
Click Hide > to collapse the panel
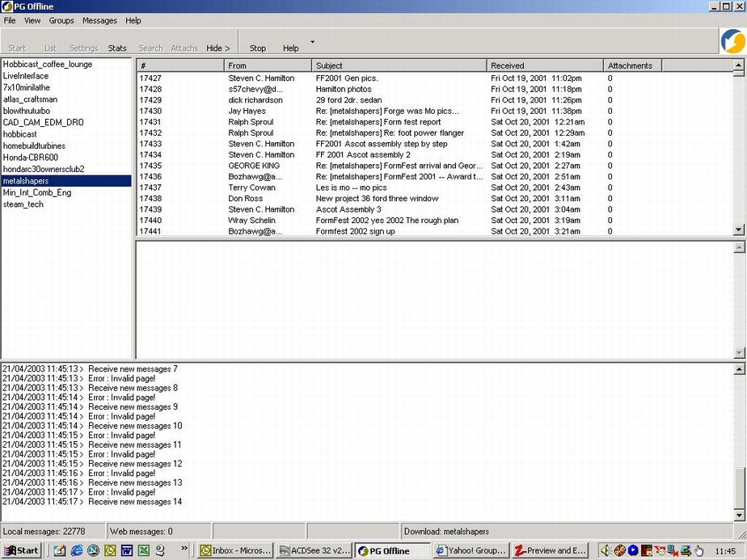[217, 48]
